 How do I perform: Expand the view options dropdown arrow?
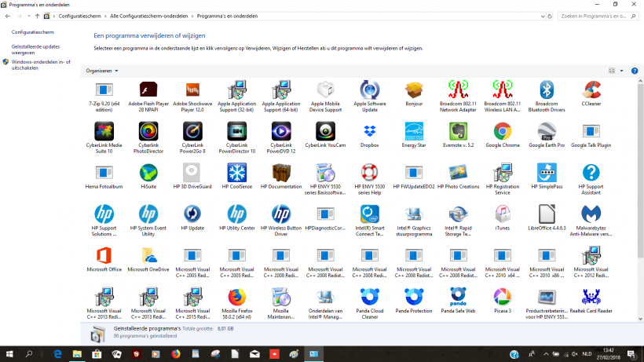coord(622,71)
